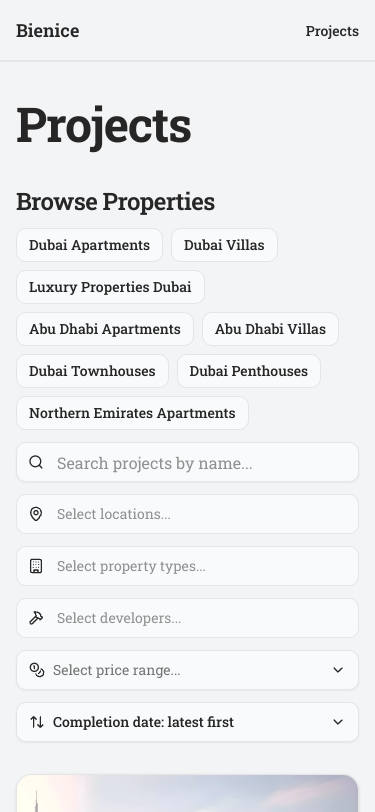
Task: Select the Dubai Penthouses chip
Action: (x=249, y=371)
